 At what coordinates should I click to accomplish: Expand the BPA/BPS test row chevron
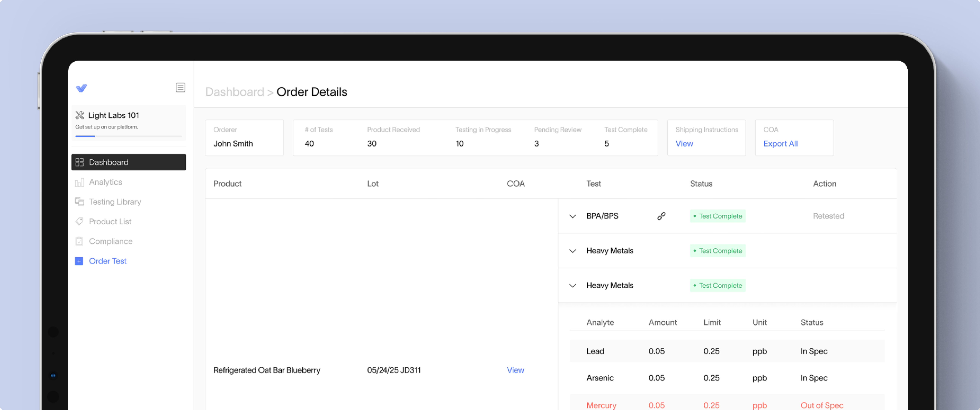[x=572, y=216]
